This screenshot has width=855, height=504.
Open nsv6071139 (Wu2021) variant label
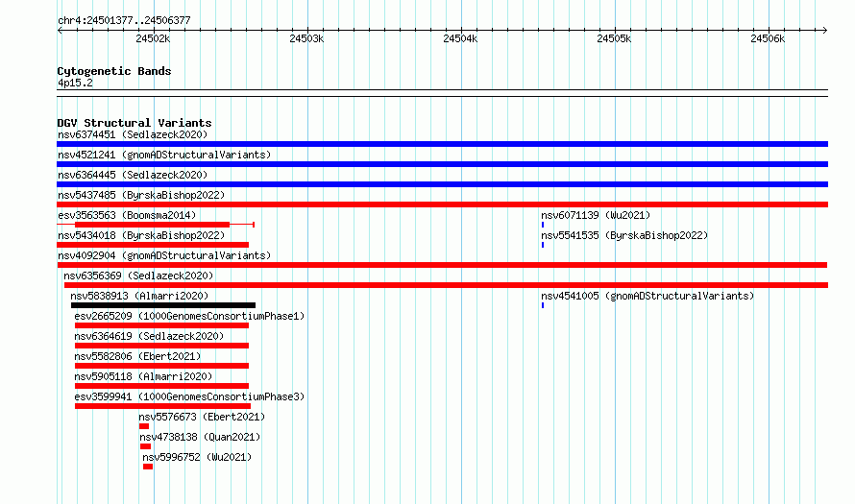click(x=596, y=215)
